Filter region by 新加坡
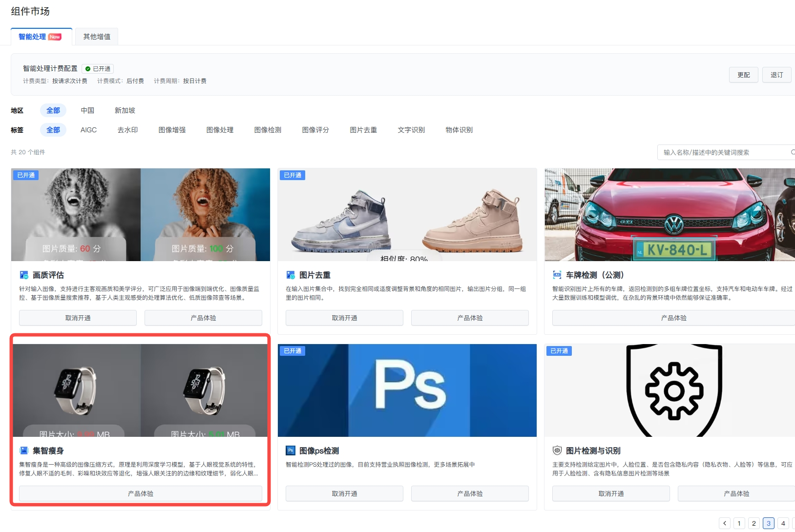The image size is (795, 532). pos(125,110)
